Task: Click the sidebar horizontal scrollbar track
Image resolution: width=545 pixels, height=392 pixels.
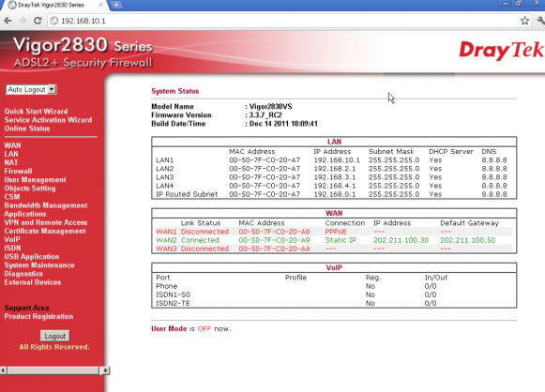Action: pos(53,370)
